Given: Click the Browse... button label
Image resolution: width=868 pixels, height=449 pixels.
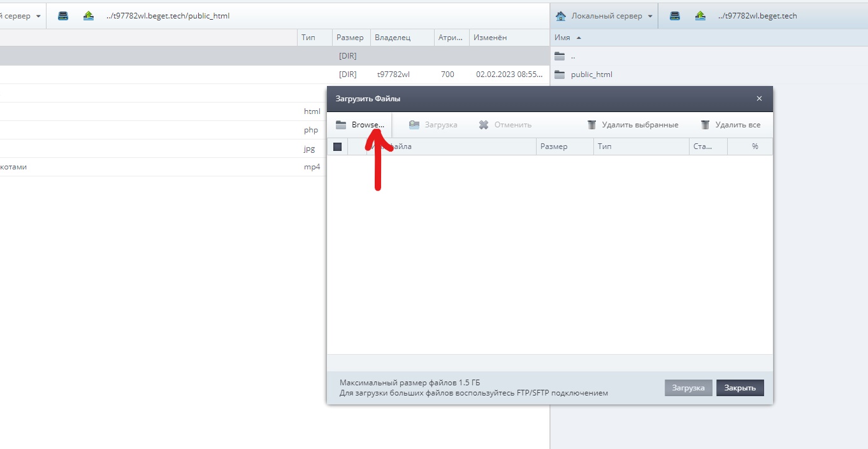Looking at the screenshot, I should point(368,125).
